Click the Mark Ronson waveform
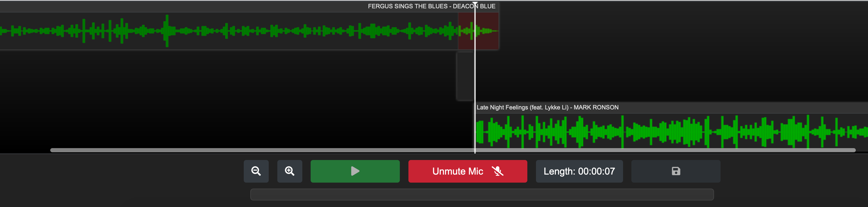 [x=672, y=131]
